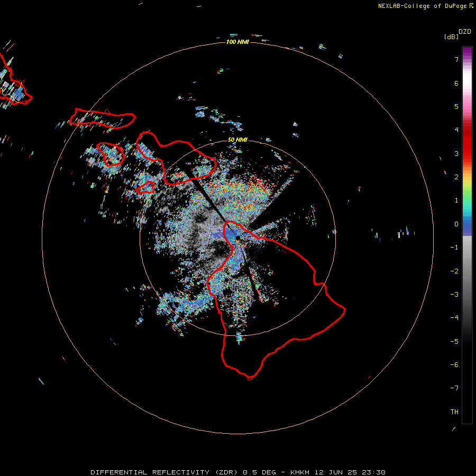Image resolution: width=476 pixels, height=476 pixels.
Task: Click the DIFFERENTIAL REFLECTIVITY (ZDR) title text
Action: (165, 472)
